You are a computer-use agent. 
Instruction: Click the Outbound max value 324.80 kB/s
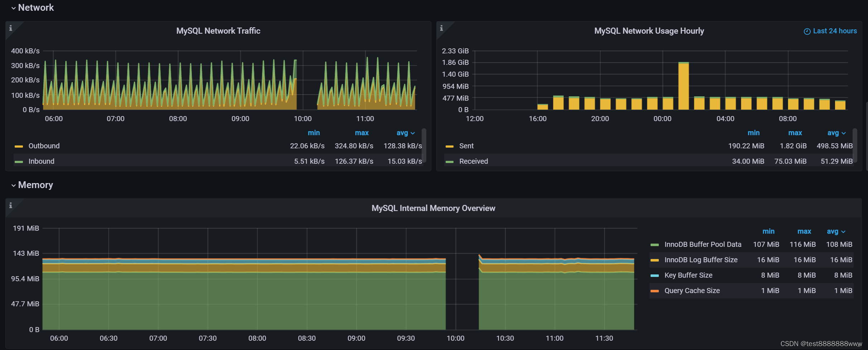coord(354,146)
